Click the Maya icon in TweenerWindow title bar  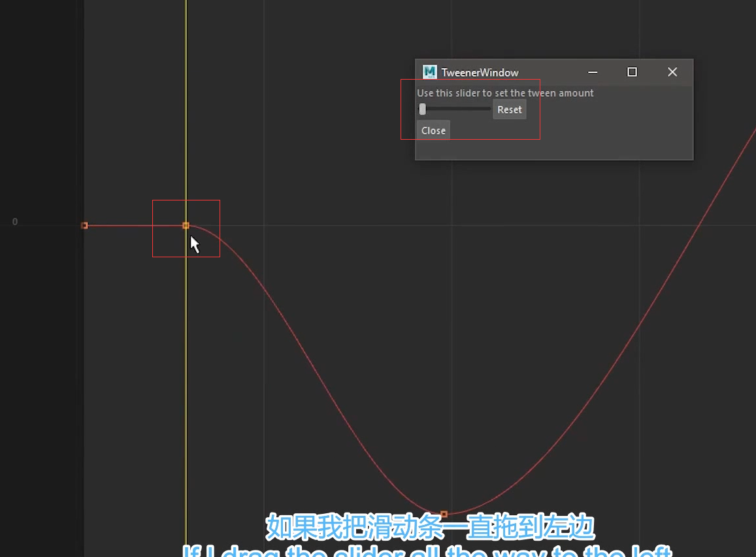(x=429, y=72)
